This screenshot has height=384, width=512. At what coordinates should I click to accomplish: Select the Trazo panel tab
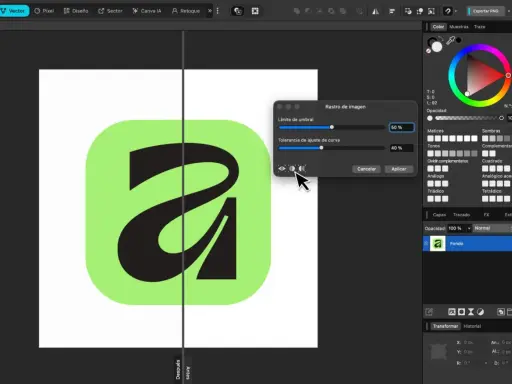coord(479,27)
